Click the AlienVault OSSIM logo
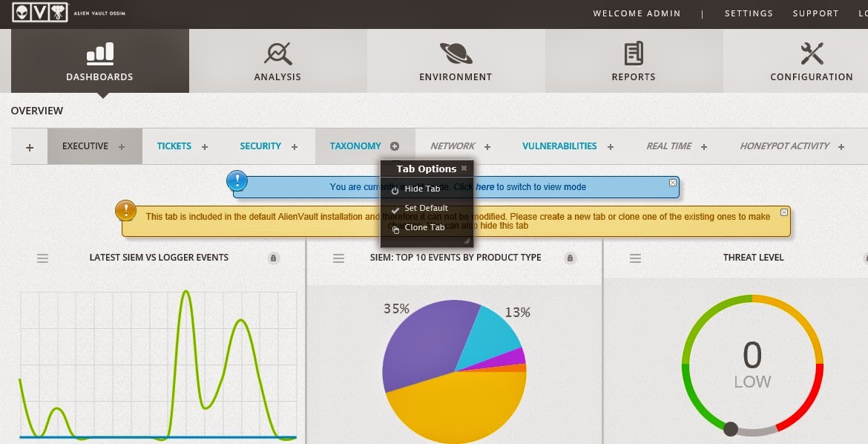 coord(68,13)
